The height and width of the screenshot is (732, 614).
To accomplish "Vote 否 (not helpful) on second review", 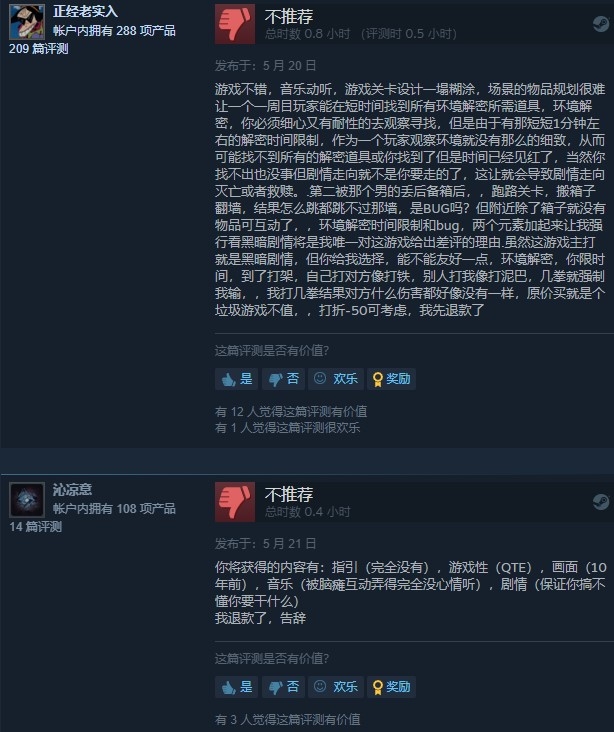I will pos(283,687).
